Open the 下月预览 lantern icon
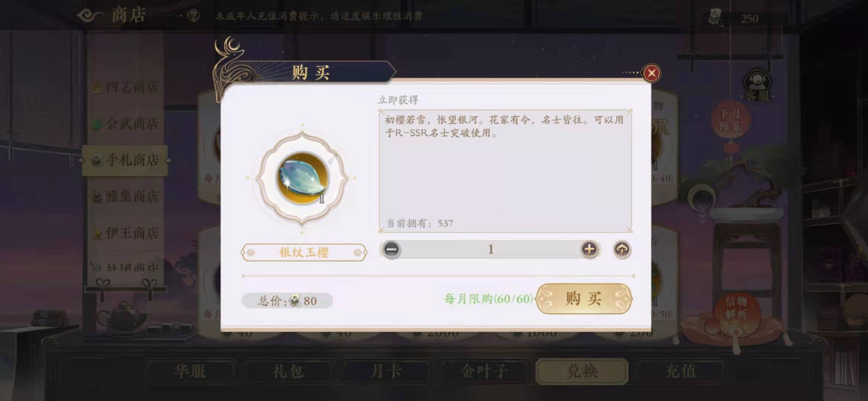The image size is (868, 401). pos(730,120)
